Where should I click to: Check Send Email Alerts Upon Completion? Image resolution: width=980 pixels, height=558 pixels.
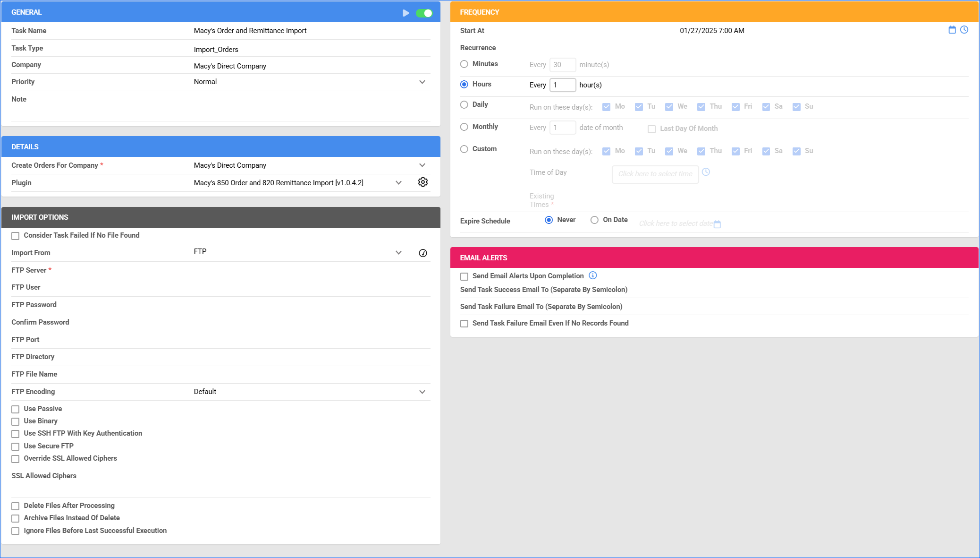click(465, 276)
